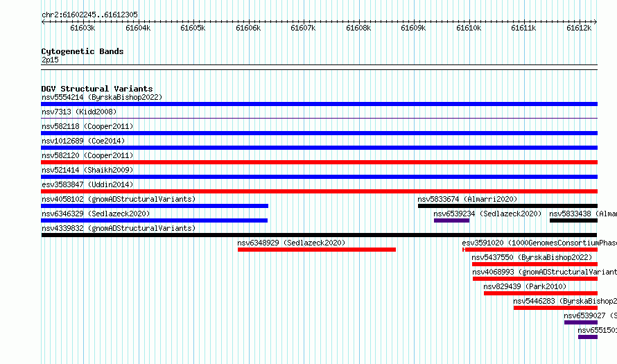617x364 pixels.
Task: Click the 61606k ruler position
Action: 248,28
